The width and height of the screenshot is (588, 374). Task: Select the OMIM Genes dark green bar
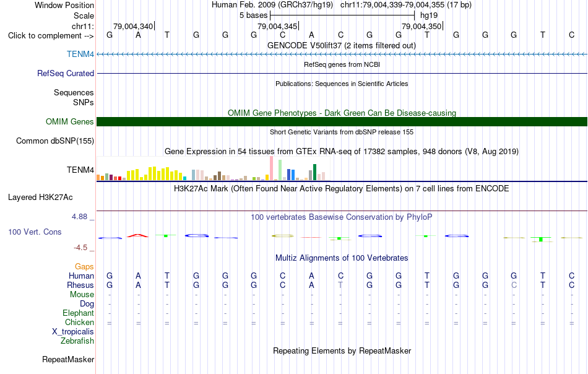point(342,121)
